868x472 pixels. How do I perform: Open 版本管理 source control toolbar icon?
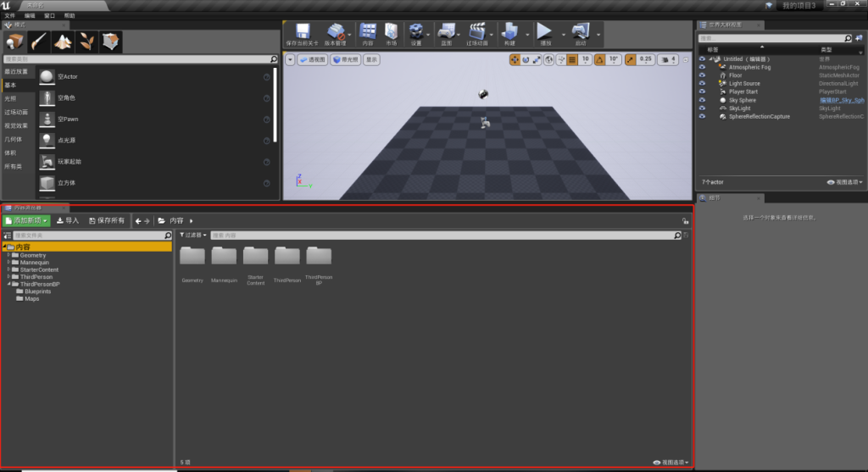pyautogui.click(x=335, y=34)
